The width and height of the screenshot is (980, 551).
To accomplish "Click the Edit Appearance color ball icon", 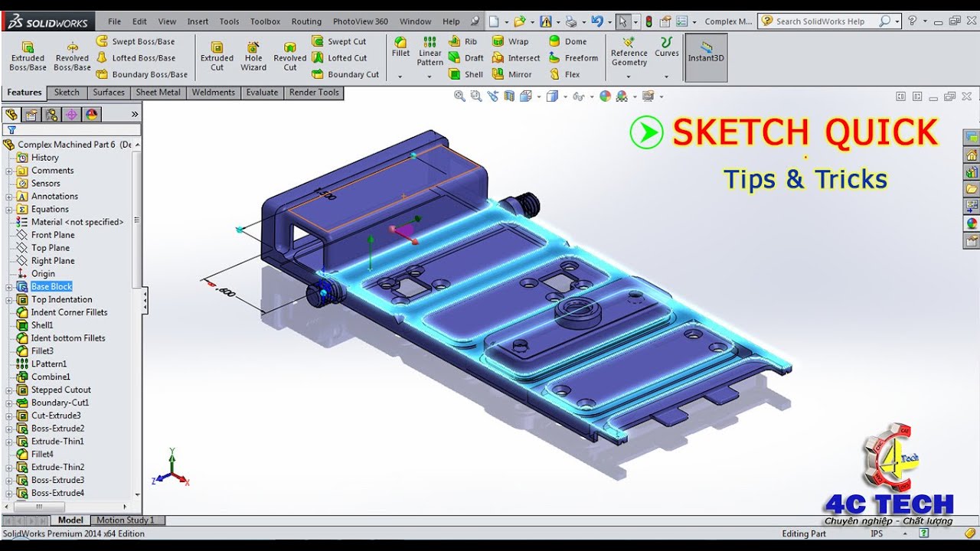I will point(606,96).
